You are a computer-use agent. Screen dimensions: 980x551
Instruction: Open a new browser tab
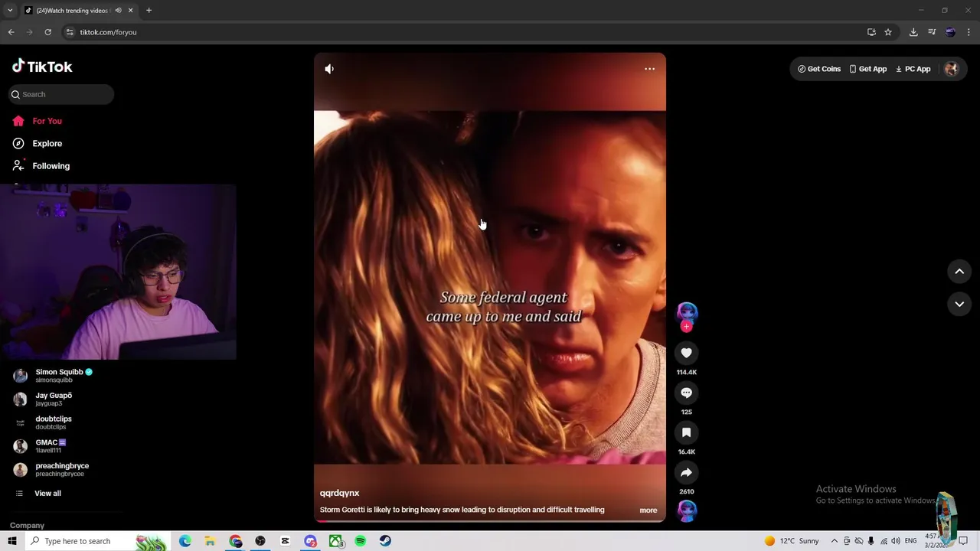coord(149,10)
